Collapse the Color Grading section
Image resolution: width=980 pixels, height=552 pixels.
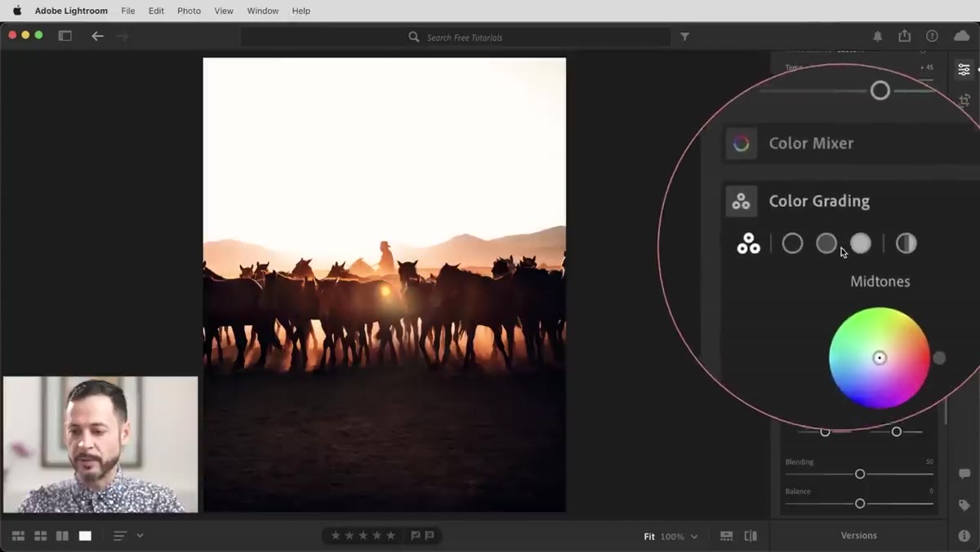[819, 201]
